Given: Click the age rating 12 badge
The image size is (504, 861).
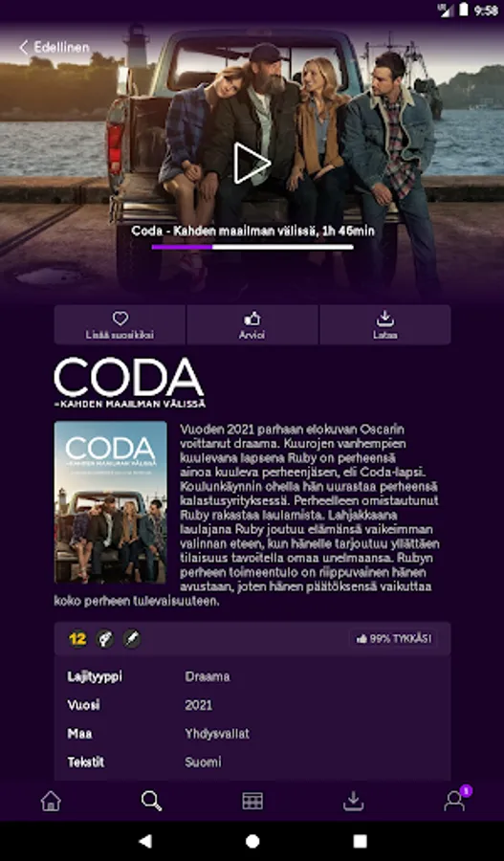Looking at the screenshot, I should [77, 639].
